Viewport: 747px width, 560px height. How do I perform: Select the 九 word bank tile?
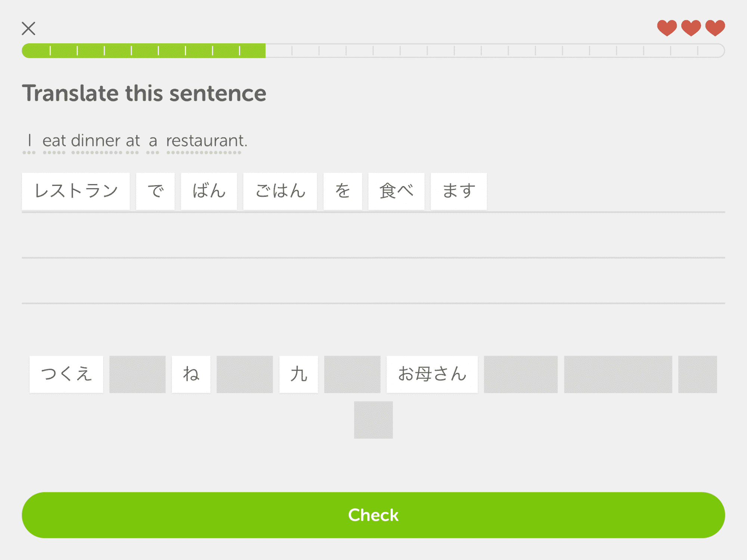(298, 374)
